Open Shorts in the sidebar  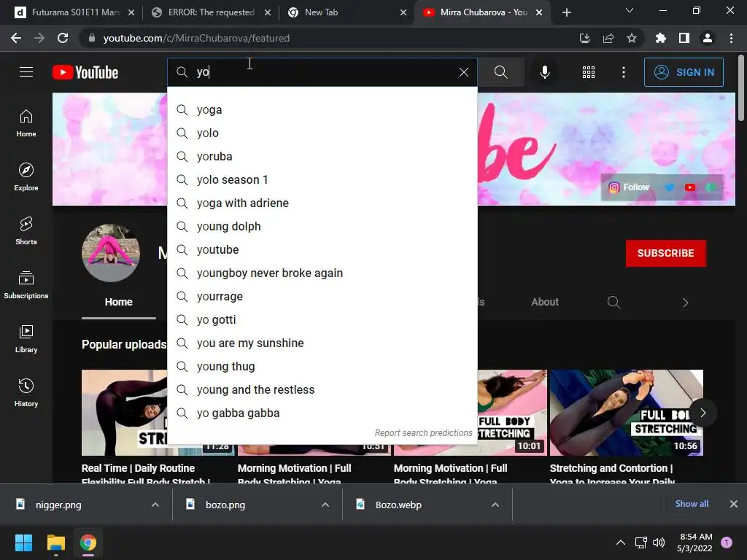point(26,231)
